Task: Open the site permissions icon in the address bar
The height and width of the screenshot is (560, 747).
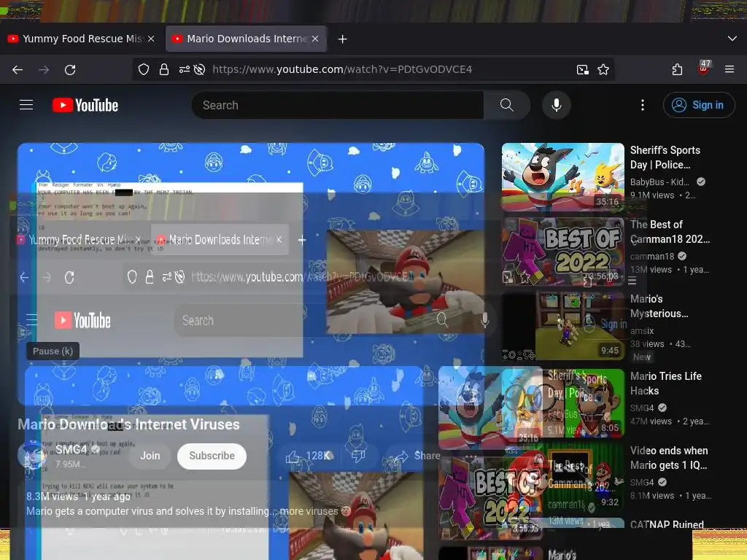Action: (x=185, y=69)
